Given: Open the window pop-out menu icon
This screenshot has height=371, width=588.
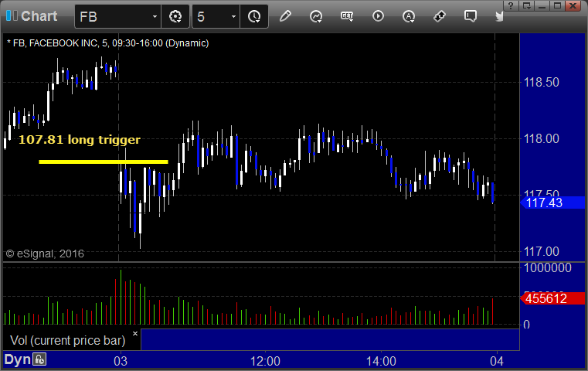Looking at the screenshot, I should 526,5.
